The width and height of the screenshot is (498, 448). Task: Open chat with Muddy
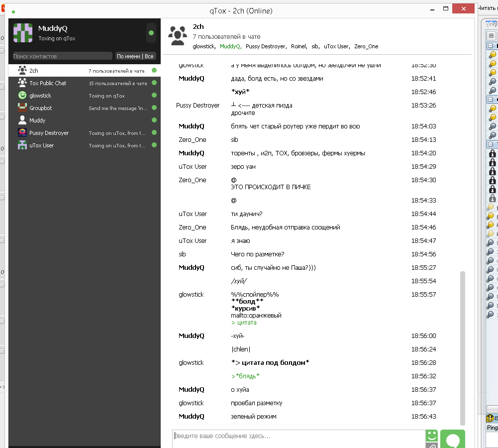pyautogui.click(x=85, y=120)
